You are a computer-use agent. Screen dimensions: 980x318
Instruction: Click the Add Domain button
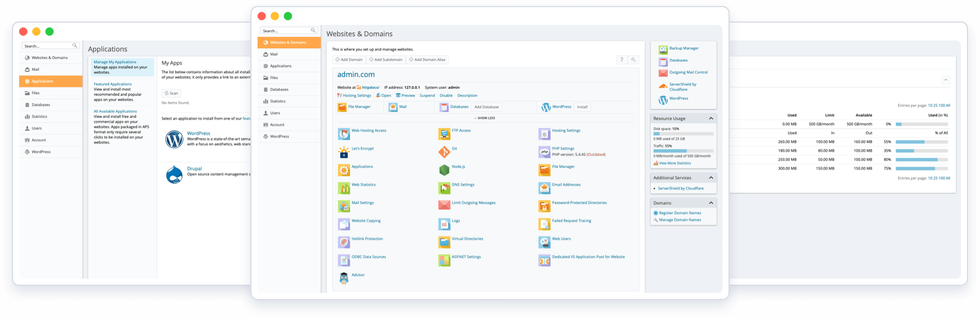pyautogui.click(x=349, y=60)
